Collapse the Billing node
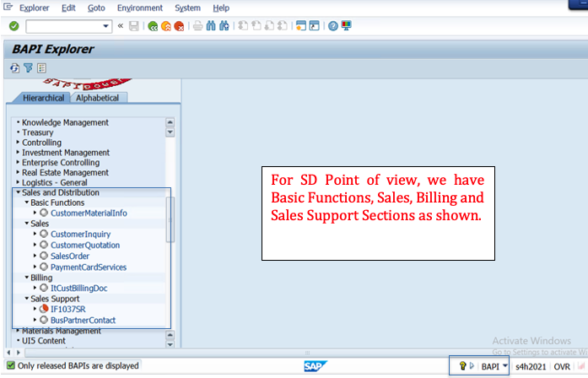The width and height of the screenshot is (588, 378). (x=27, y=278)
